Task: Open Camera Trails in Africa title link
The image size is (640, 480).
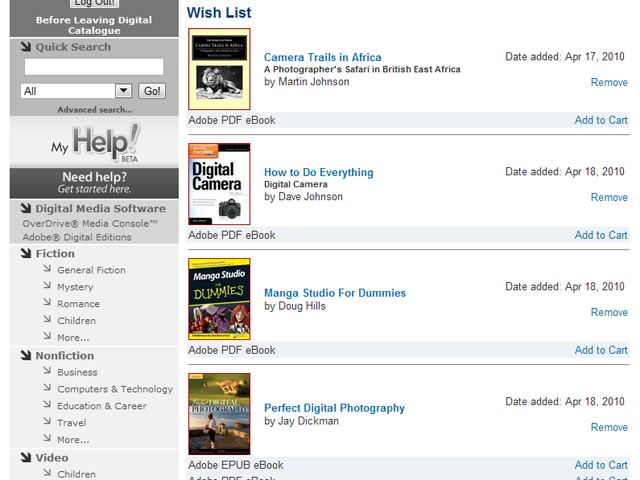Action: 322,57
